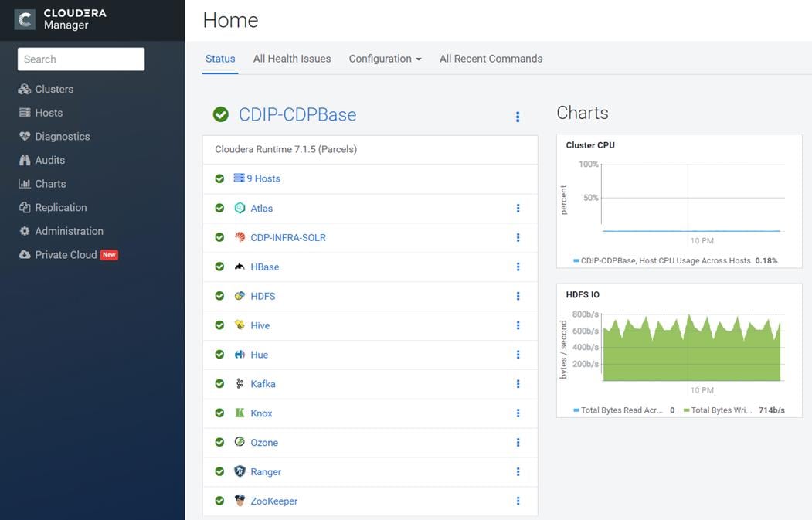Viewport: 812px width, 520px height.
Task: Click the Administration gear icon
Action: click(x=25, y=231)
